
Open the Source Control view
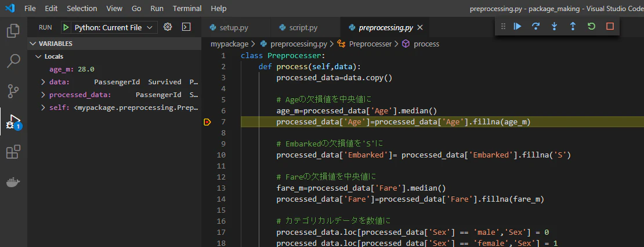pos(13,91)
